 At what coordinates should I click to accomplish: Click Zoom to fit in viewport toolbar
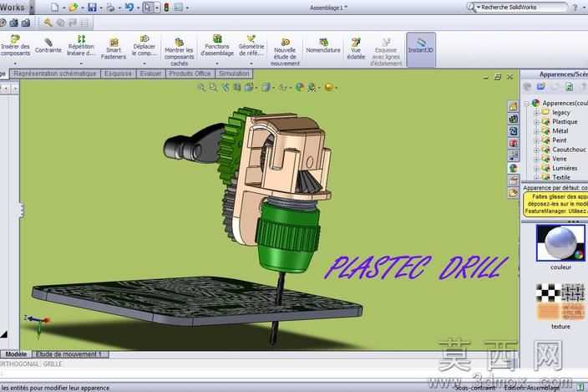[201, 88]
